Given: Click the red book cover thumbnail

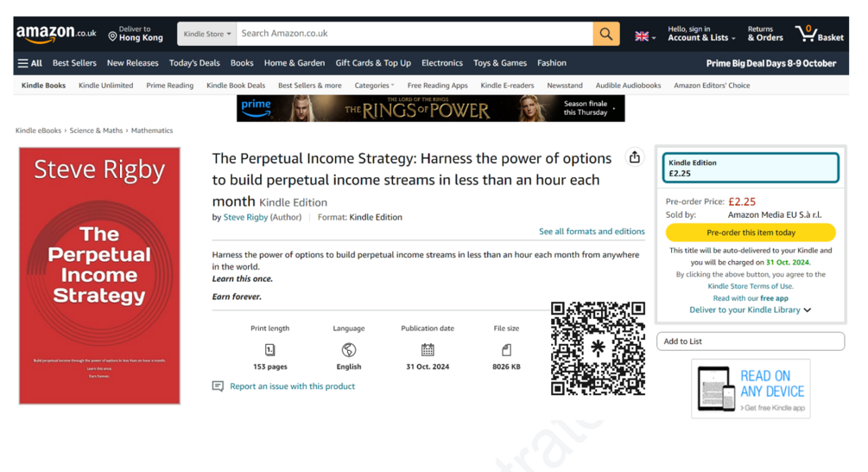Looking at the screenshot, I should pyautogui.click(x=99, y=275).
